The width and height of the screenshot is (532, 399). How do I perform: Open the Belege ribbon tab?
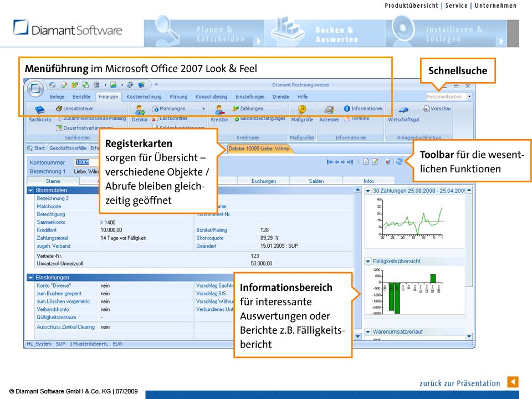[57, 96]
